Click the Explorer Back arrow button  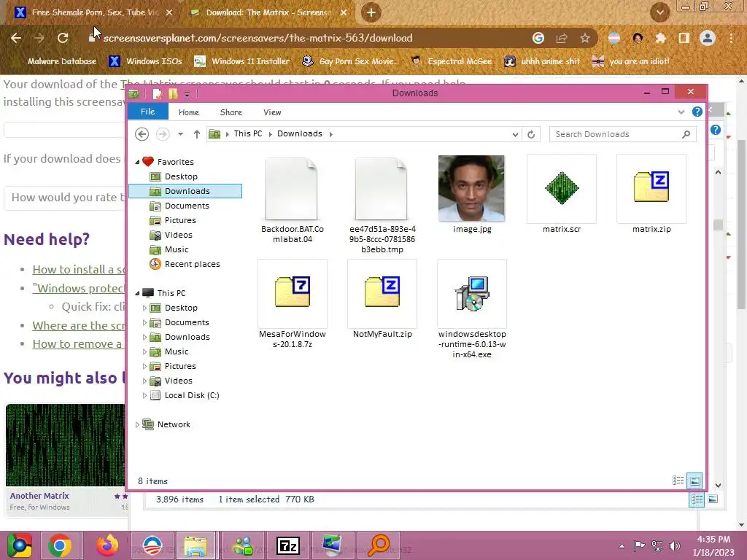click(x=142, y=134)
